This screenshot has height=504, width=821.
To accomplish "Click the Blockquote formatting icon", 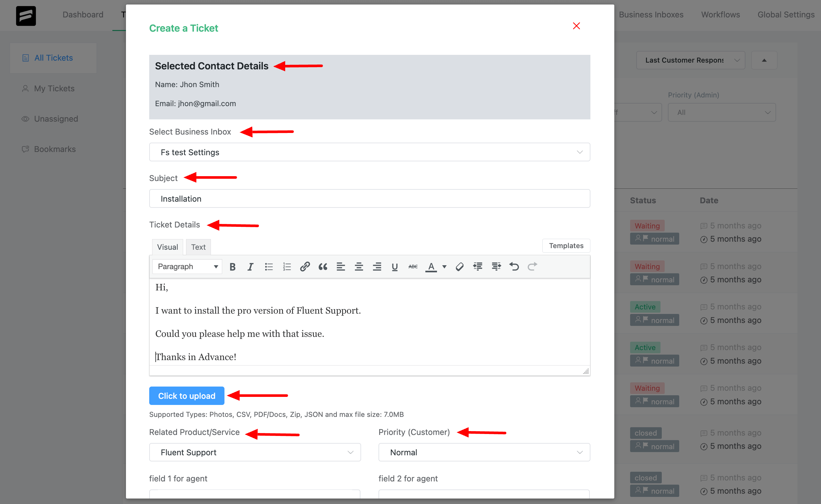I will (x=321, y=267).
